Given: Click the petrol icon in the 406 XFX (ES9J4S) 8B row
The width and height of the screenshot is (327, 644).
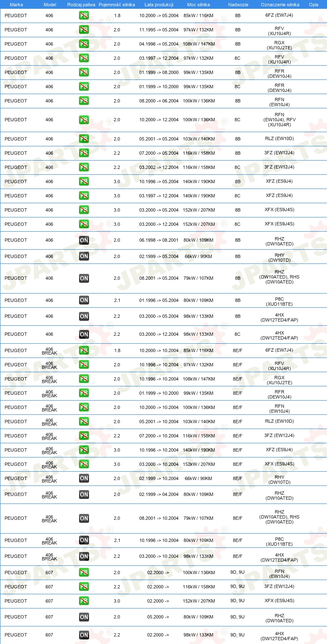Looking at the screenshot, I should pos(84,210).
